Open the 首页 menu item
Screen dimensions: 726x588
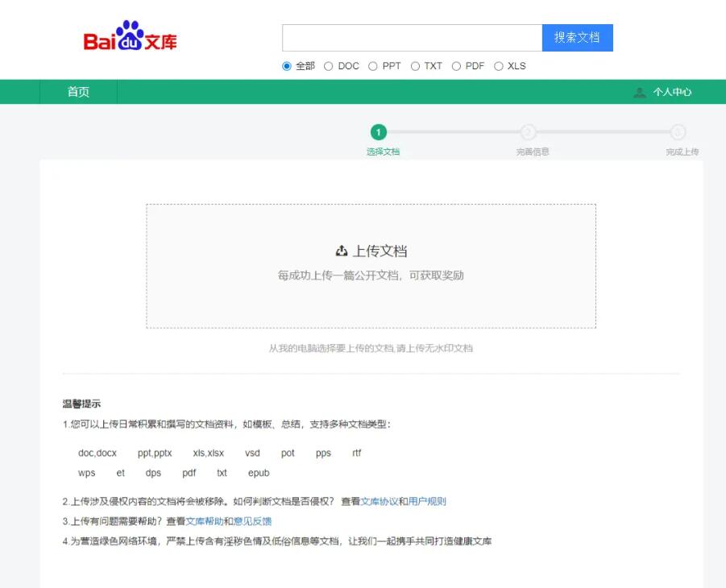coord(77,92)
